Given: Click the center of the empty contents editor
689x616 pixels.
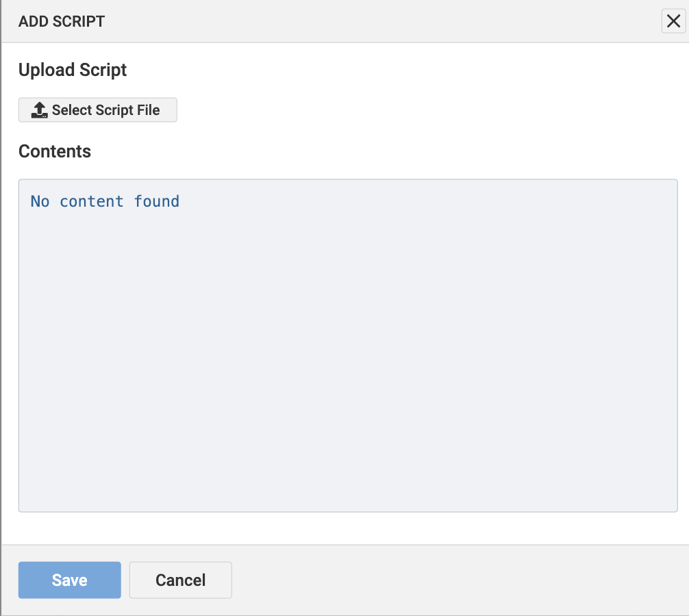Looking at the screenshot, I should (347, 346).
